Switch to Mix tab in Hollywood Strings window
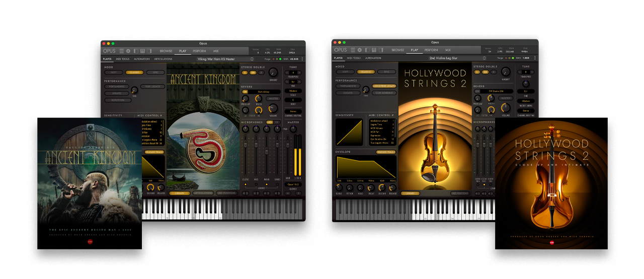The width and height of the screenshot is (644, 279). (448, 50)
